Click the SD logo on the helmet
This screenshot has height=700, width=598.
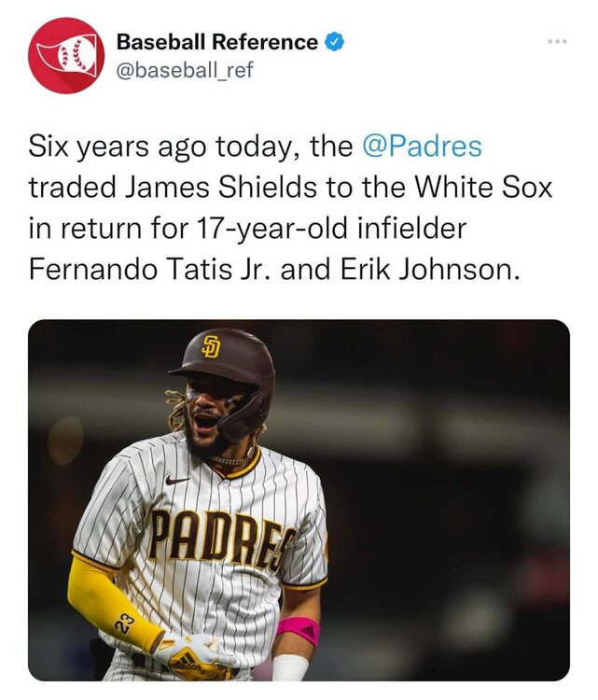pos(213,344)
